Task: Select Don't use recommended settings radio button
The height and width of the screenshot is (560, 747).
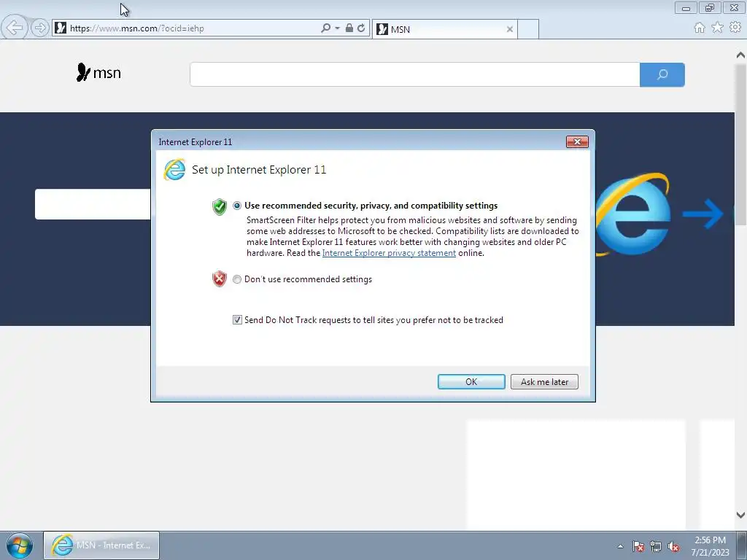Action: click(237, 279)
